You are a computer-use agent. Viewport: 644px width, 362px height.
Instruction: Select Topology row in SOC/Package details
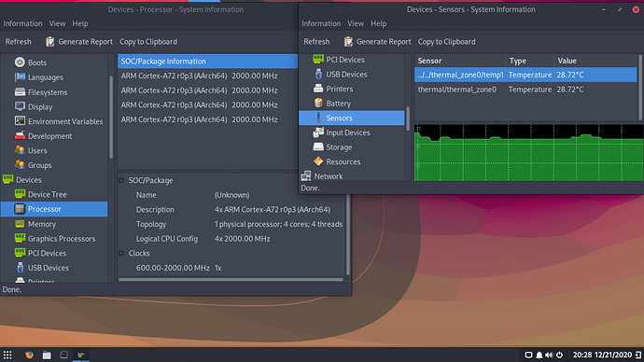tap(232, 224)
